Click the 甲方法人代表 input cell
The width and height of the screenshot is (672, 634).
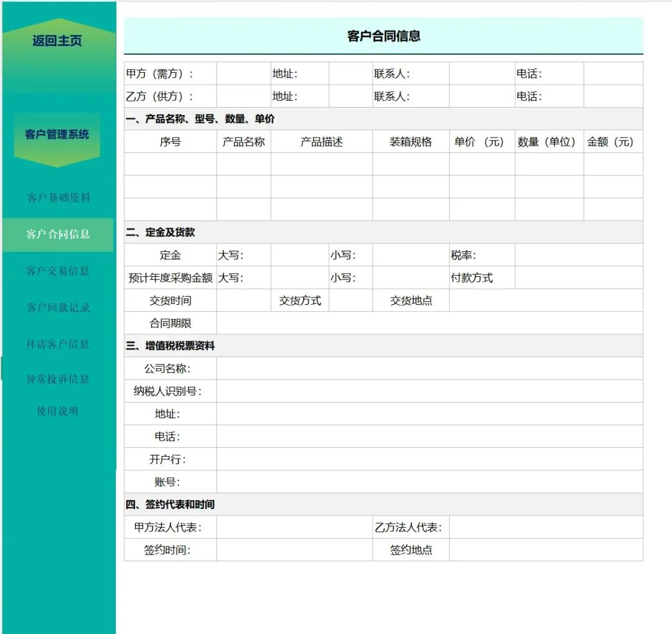(x=294, y=528)
